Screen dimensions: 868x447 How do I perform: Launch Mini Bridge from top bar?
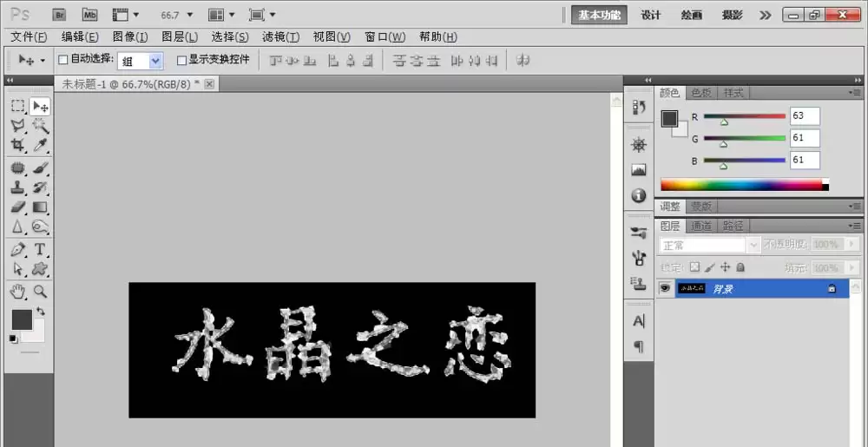(x=89, y=15)
